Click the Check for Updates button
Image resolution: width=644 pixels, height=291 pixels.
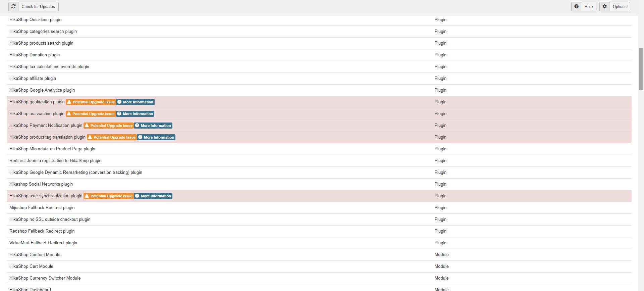coord(34,6)
